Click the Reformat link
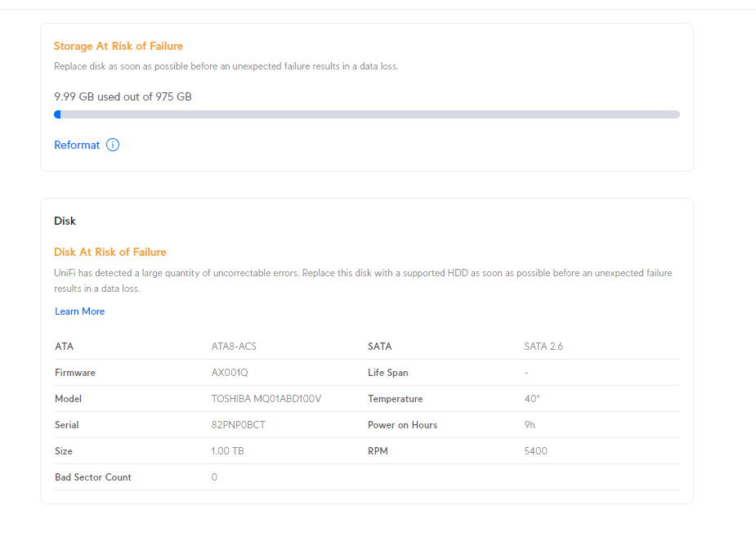The width and height of the screenshot is (756, 537). 77,145
